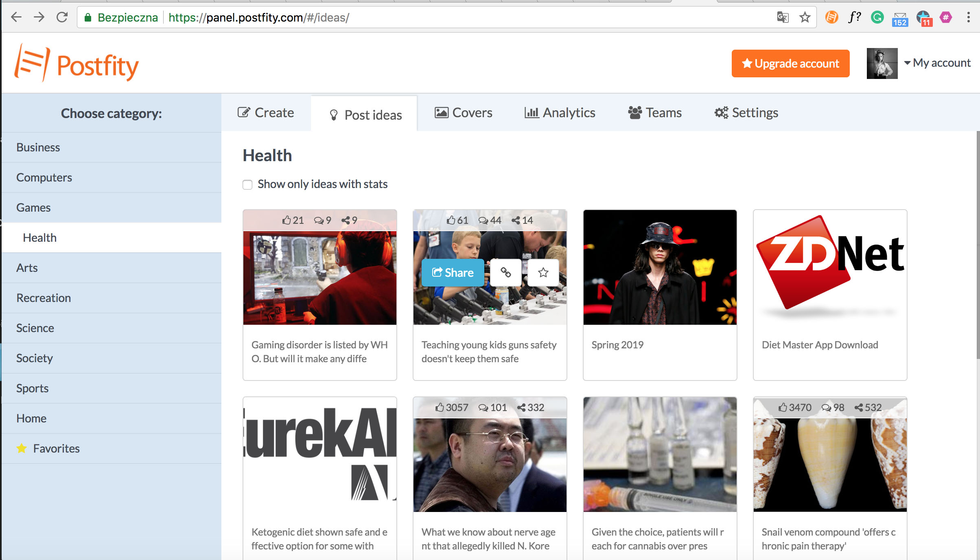Select the Computers category
This screenshot has height=560, width=980.
pos(112,177)
